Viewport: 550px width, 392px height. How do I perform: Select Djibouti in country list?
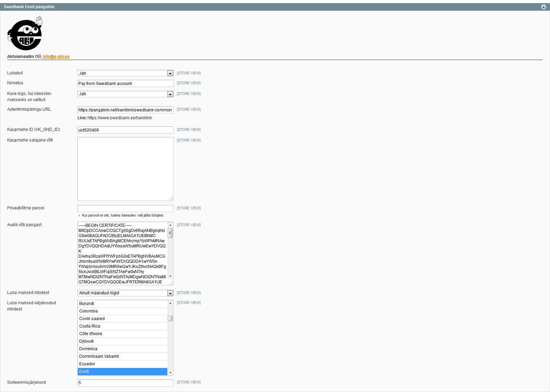pos(123,341)
